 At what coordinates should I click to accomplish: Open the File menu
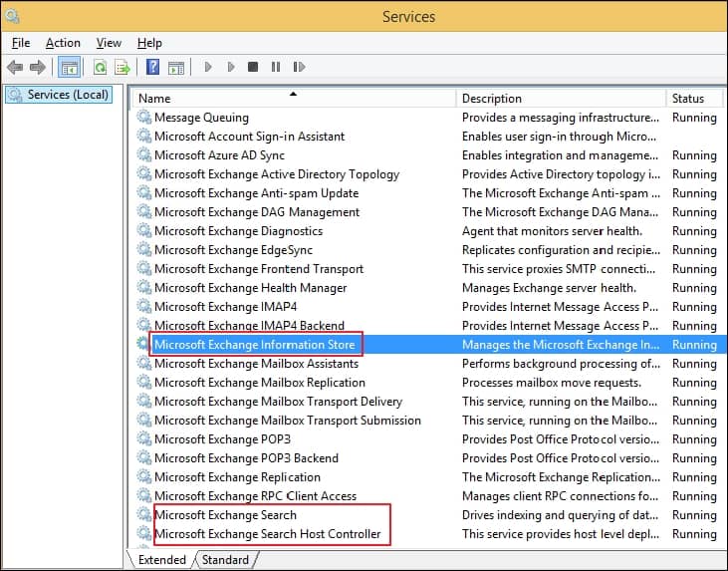point(21,43)
